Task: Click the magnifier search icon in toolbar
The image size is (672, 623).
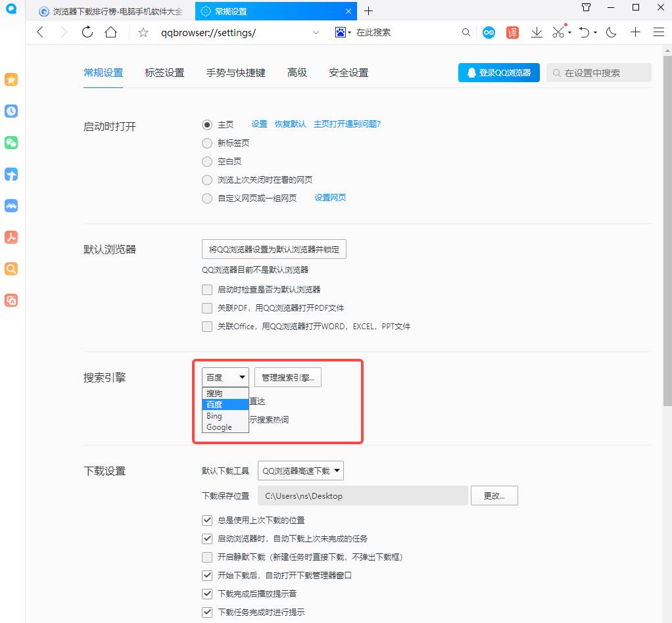Action: coord(466,32)
